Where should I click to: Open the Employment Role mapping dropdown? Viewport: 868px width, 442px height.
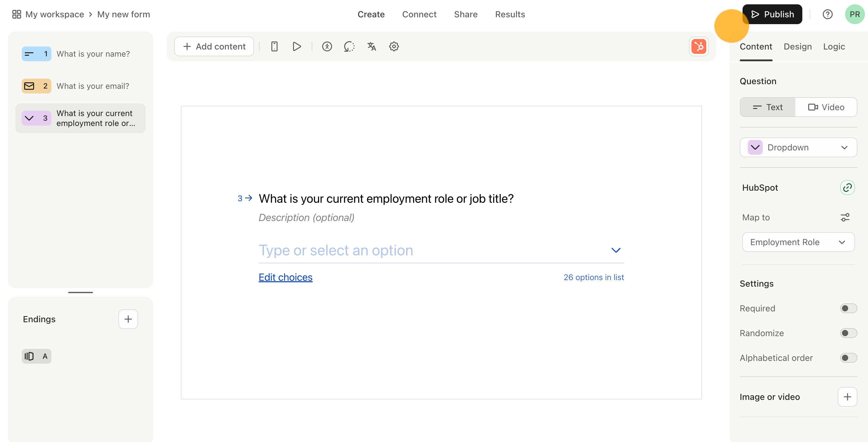pyautogui.click(x=798, y=242)
